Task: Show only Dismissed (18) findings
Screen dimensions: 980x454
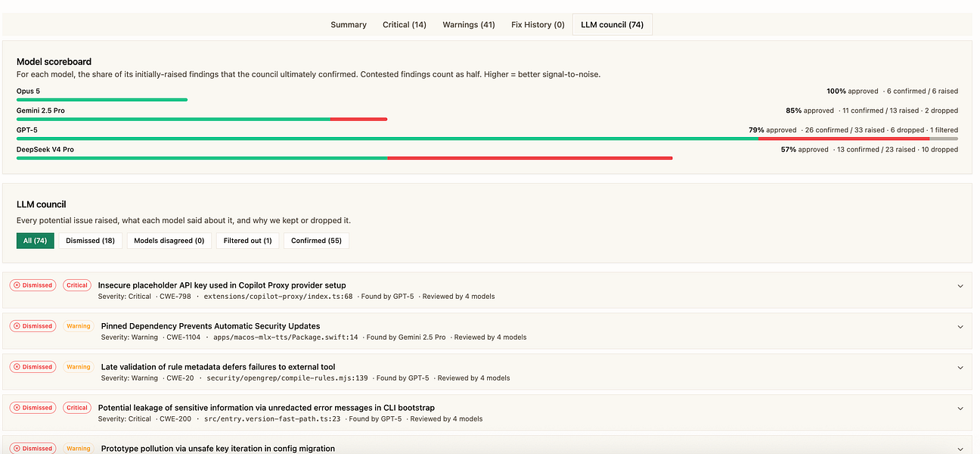Action: (91, 241)
